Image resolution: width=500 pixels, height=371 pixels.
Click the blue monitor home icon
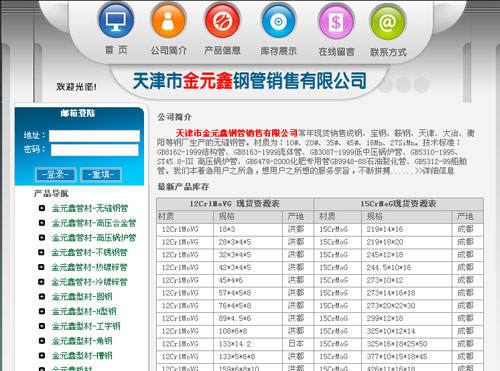click(116, 21)
